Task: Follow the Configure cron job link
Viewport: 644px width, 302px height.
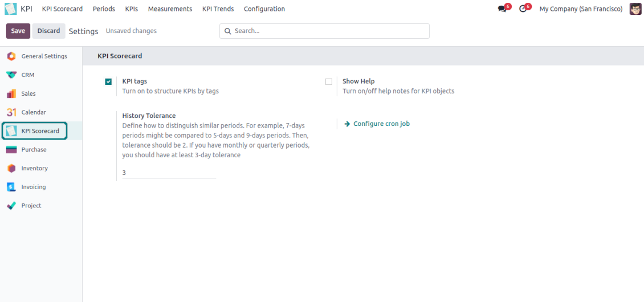Action: pos(381,124)
